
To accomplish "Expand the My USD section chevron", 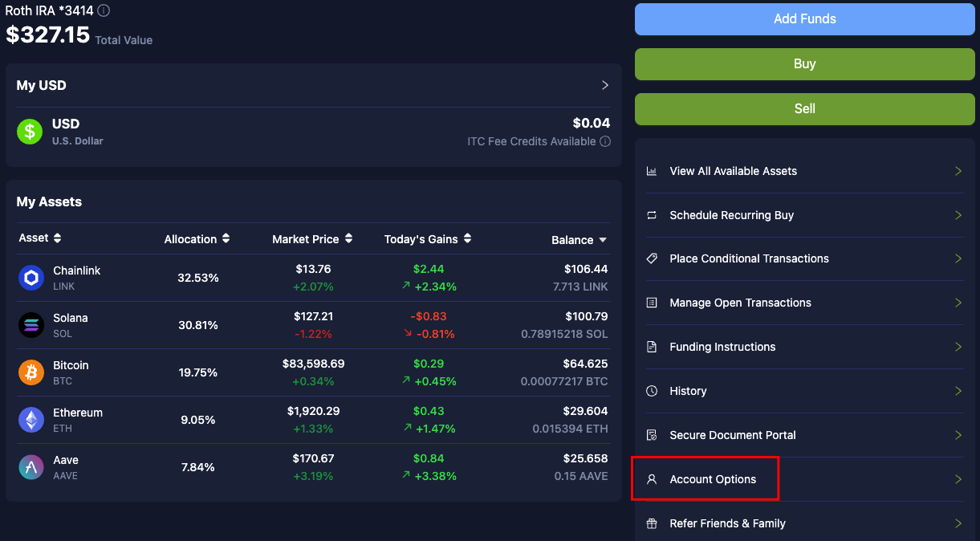I will coord(605,85).
